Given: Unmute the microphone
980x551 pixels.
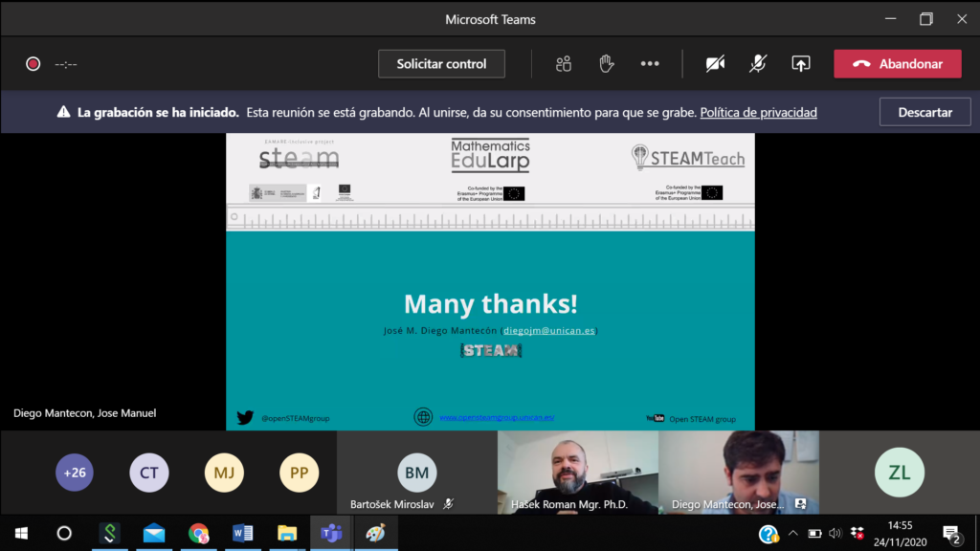Looking at the screenshot, I should point(757,64).
